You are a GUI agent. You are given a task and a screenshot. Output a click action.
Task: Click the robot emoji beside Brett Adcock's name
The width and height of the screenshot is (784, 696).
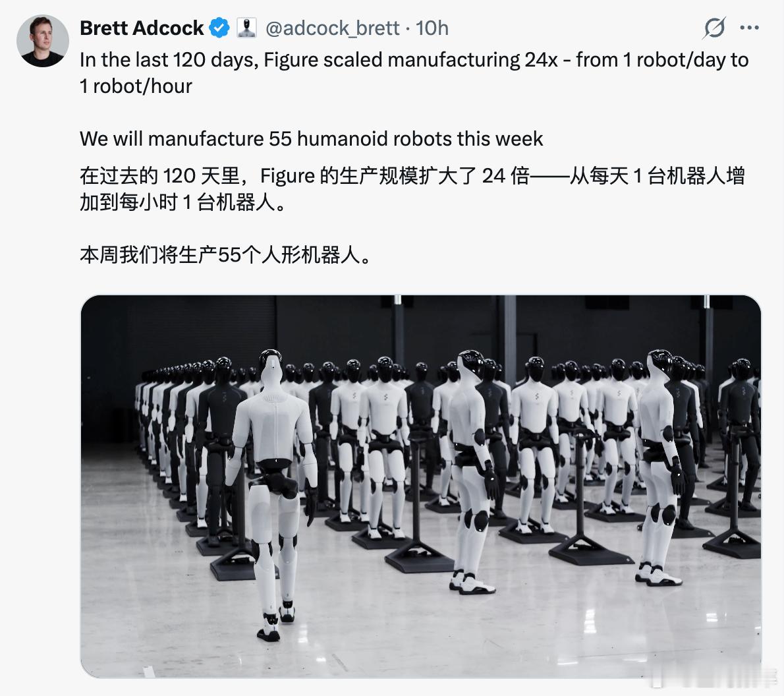pos(246,28)
